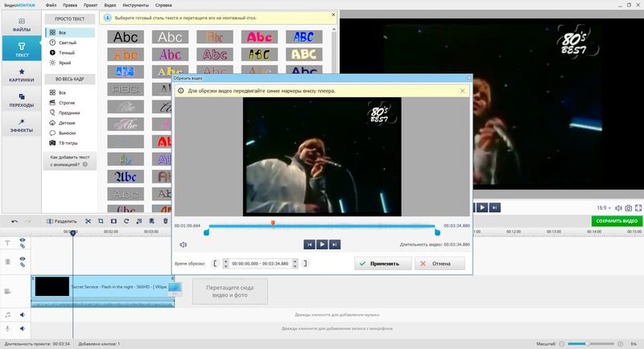
Task: Set trim end with right bracket button
Action: click(x=305, y=263)
